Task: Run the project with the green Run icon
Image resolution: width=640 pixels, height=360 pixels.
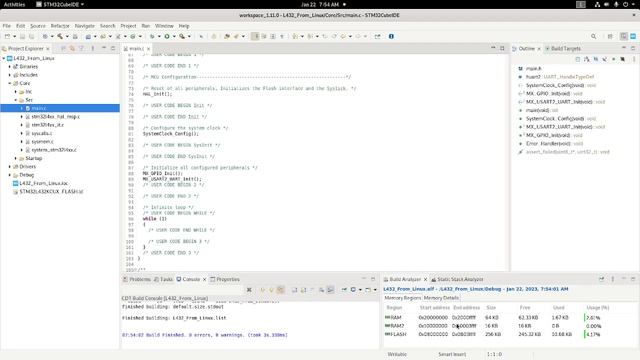Action: (x=167, y=36)
